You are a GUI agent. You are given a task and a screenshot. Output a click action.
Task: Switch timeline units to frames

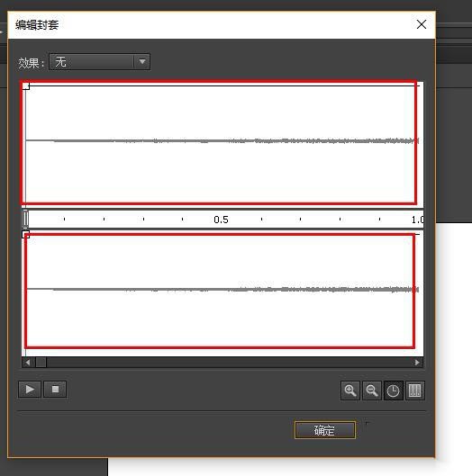coord(415,391)
